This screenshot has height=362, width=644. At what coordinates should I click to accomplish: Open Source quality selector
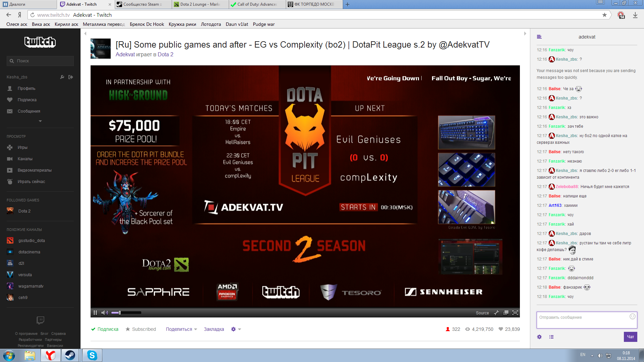click(x=482, y=313)
